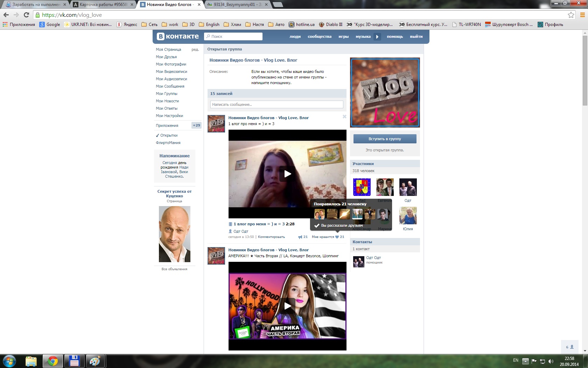Open сообщества in the VK header
588x368 pixels.
[x=320, y=36]
